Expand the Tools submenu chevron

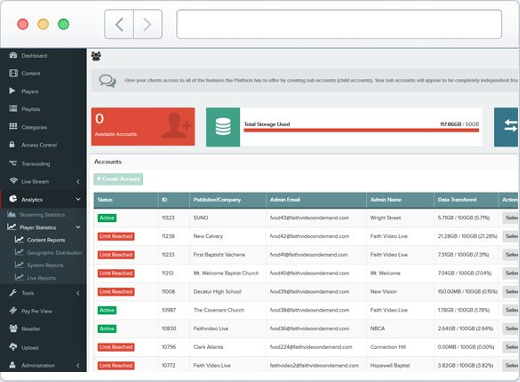coord(78,293)
